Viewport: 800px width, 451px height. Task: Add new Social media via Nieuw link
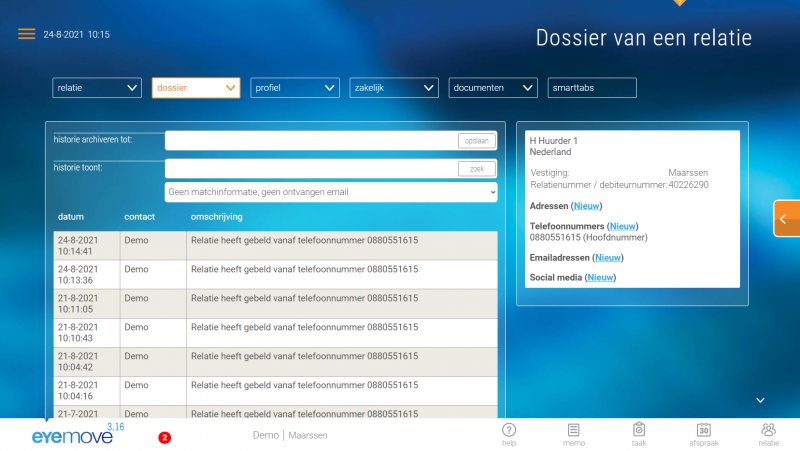[600, 278]
